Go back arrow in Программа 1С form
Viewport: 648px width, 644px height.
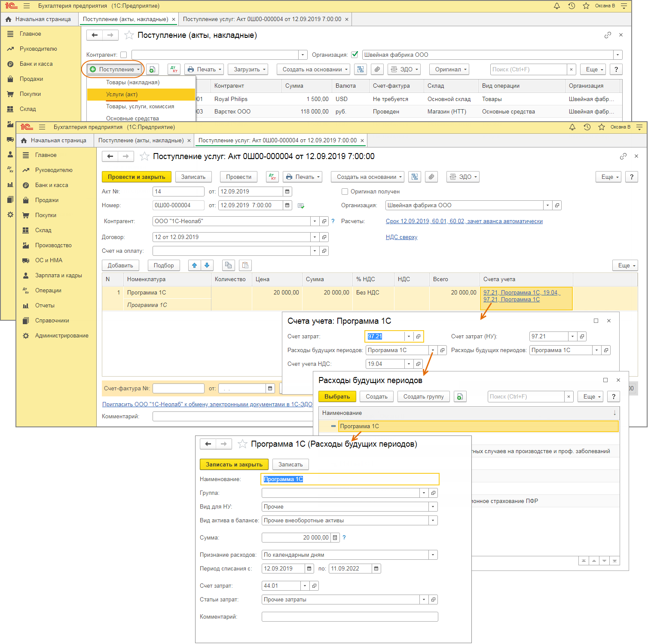click(x=208, y=444)
